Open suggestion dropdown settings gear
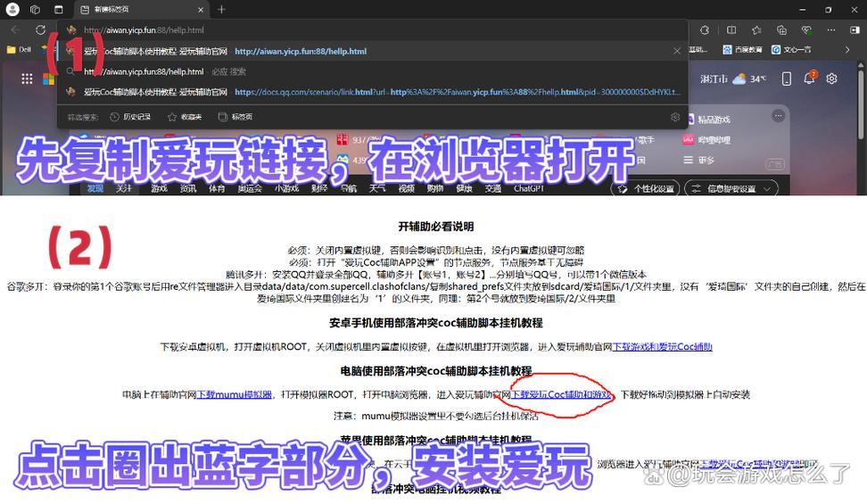867x504 pixels. tap(675, 117)
